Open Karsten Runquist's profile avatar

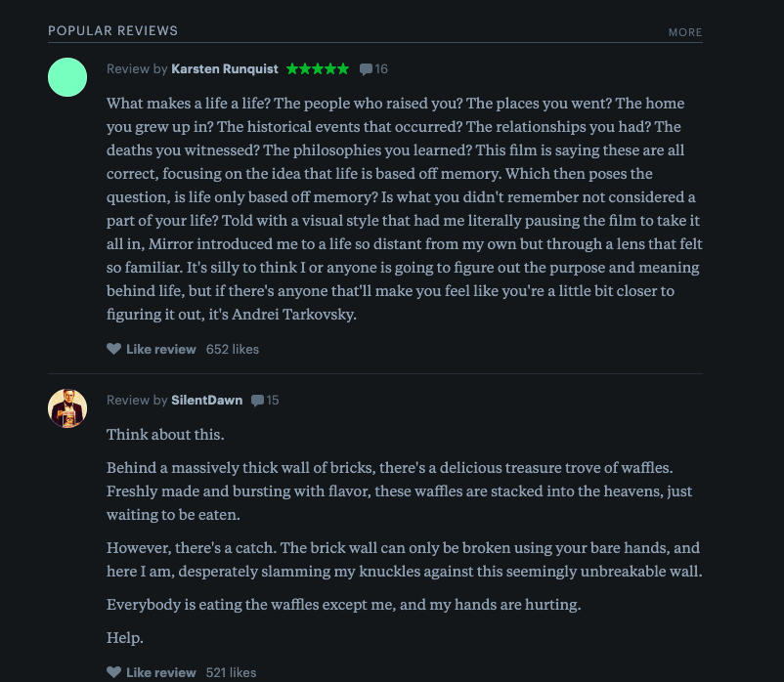[x=67, y=76]
